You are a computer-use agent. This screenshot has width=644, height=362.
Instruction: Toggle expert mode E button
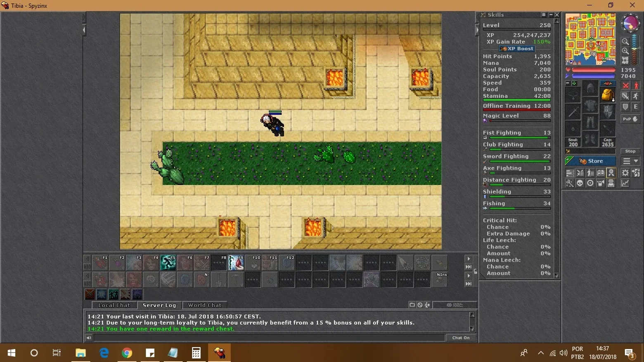636,107
